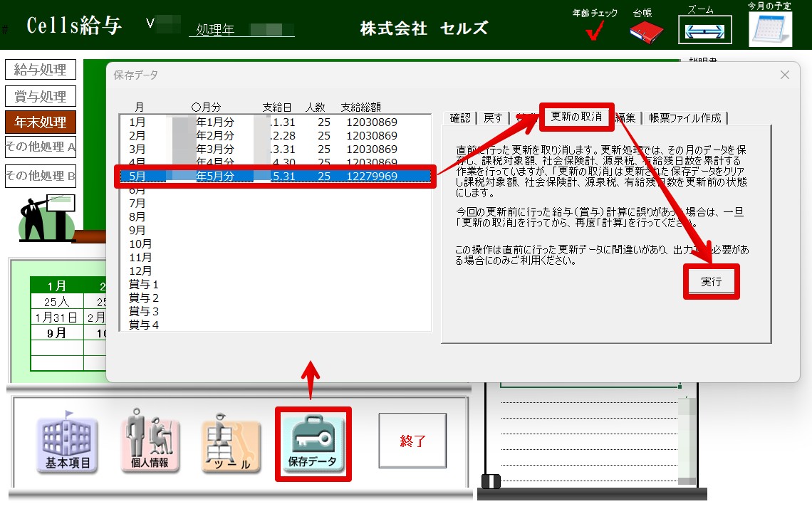Click the ズーム double-arrow icon

coord(705,30)
